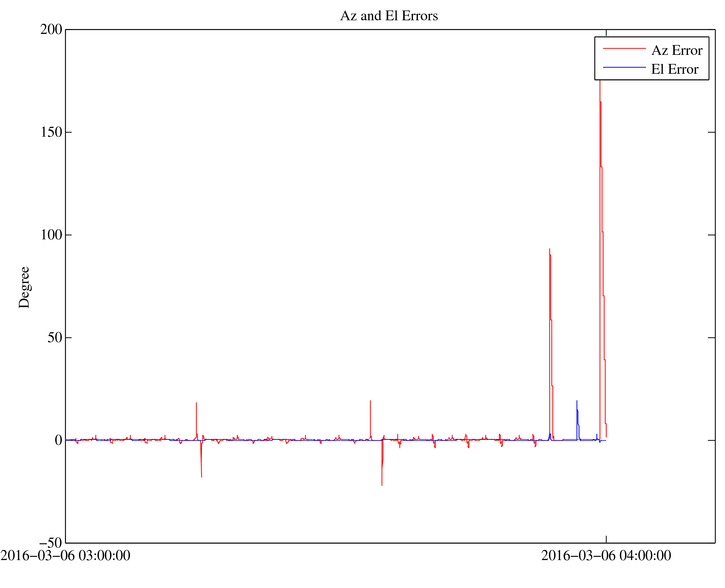Click the blue line sample in legend
The image size is (725, 588).
624,67
